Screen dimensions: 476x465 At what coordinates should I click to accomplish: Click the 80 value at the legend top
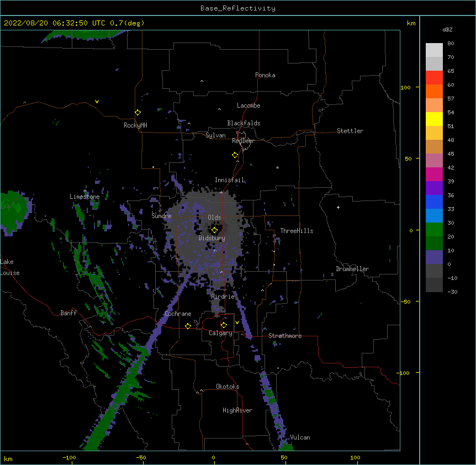[451, 44]
